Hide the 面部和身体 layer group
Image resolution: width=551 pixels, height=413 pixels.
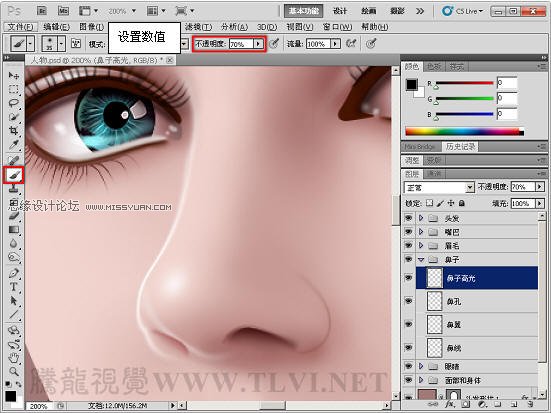point(408,380)
